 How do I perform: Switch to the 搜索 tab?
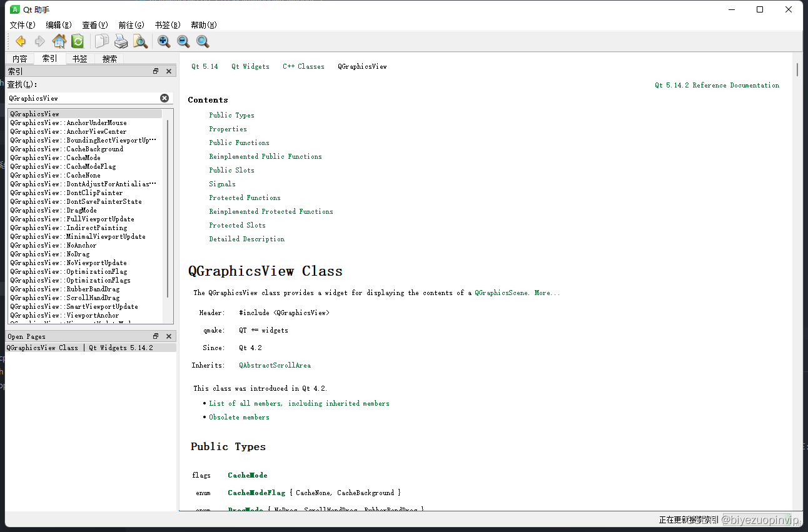coord(109,59)
